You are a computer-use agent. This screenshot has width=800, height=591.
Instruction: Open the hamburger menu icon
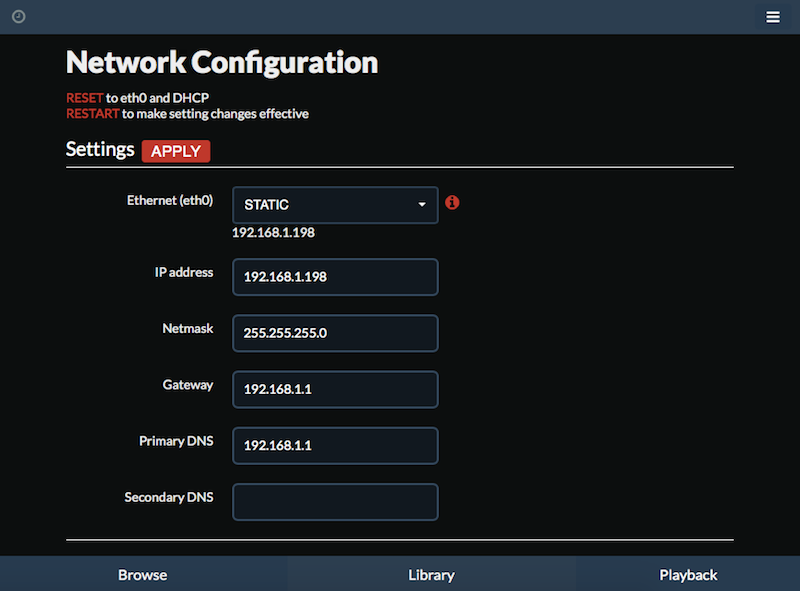[772, 17]
